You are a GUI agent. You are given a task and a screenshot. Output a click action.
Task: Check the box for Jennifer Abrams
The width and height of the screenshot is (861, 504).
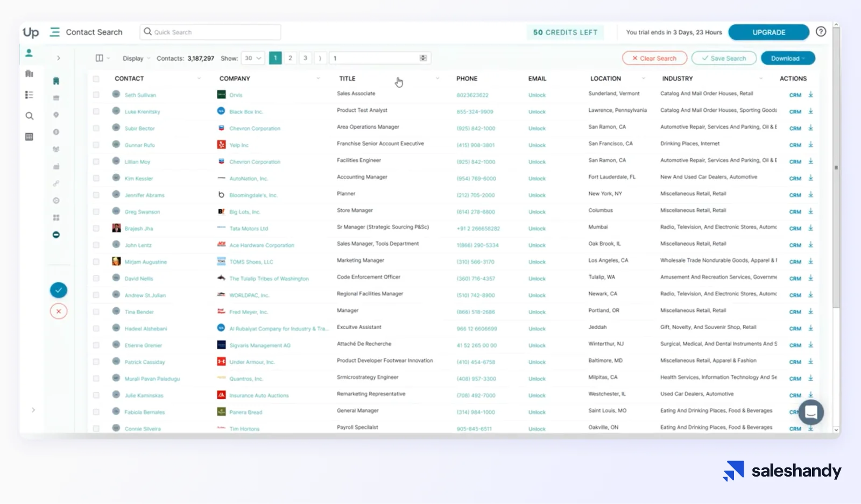(96, 195)
